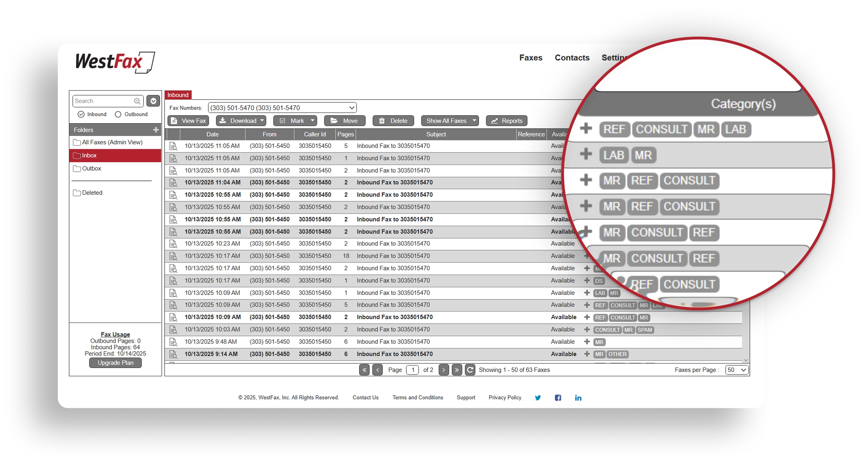The height and width of the screenshot is (462, 868).
Task: Click the Upgrade Plan button
Action: pyautogui.click(x=115, y=363)
